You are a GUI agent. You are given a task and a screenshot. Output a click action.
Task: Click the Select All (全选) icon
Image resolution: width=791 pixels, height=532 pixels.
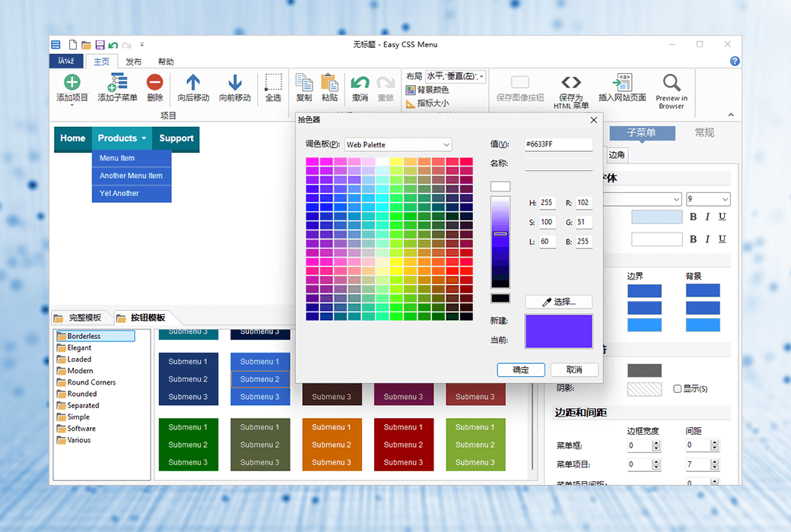[x=273, y=82]
